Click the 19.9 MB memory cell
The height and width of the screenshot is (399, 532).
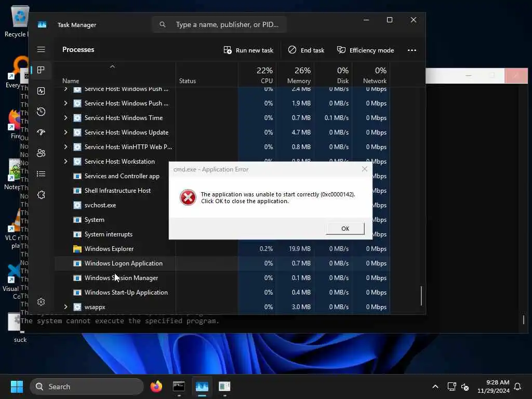(x=300, y=249)
